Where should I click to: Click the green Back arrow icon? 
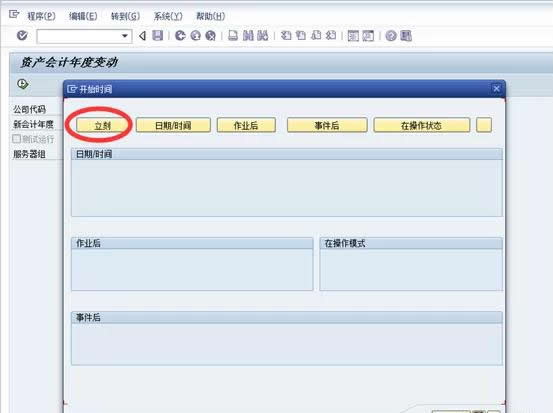click(180, 36)
